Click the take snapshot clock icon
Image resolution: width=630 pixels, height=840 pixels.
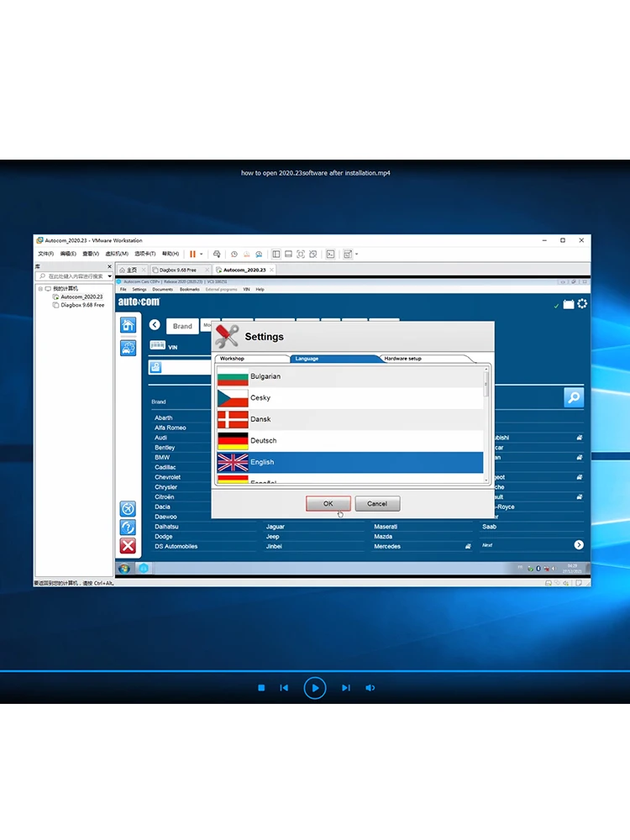234,254
